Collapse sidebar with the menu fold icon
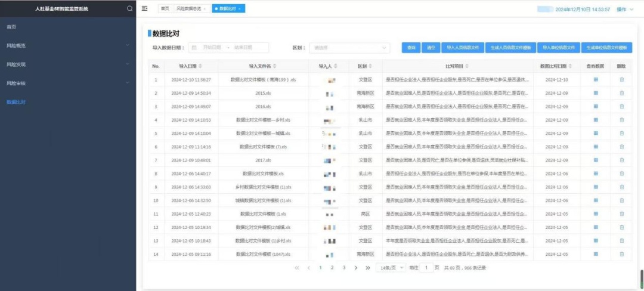Screen dimensions: 644x291 [145, 9]
